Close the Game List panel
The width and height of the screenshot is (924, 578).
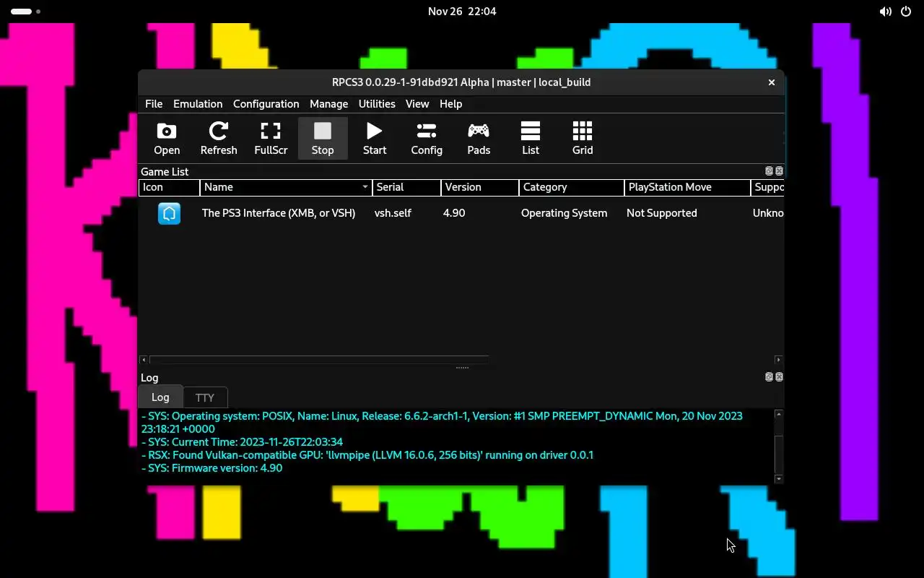[x=779, y=171]
